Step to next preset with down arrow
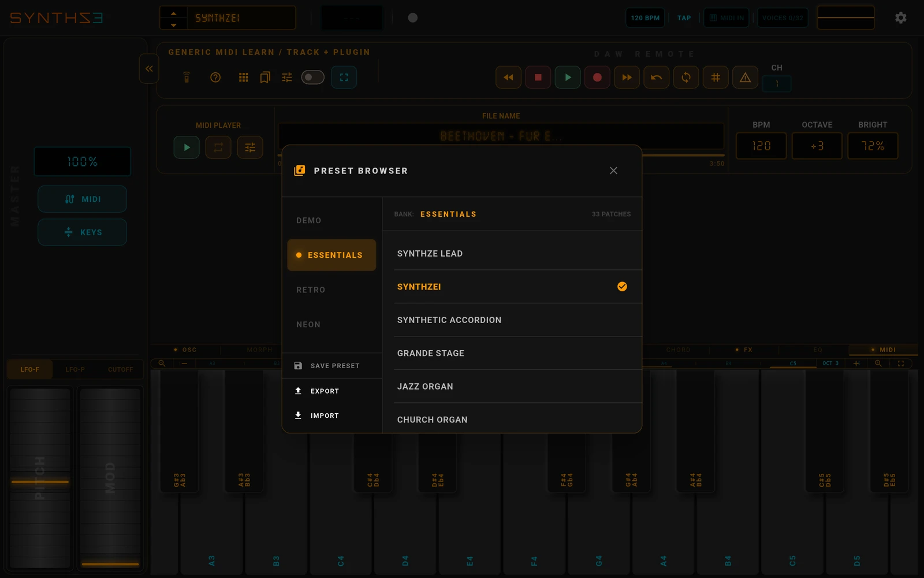Image resolution: width=924 pixels, height=578 pixels. coord(173,25)
